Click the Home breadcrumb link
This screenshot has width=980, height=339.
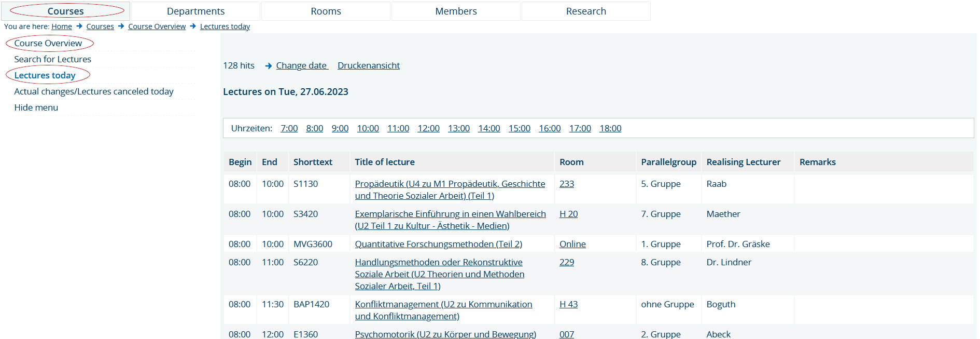(x=62, y=26)
